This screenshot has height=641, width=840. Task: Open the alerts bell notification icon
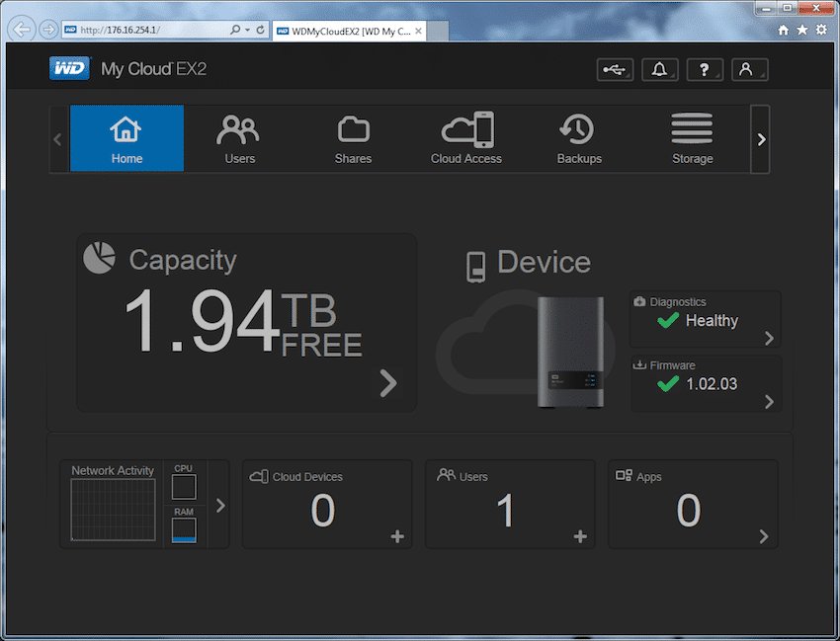pyautogui.click(x=660, y=69)
